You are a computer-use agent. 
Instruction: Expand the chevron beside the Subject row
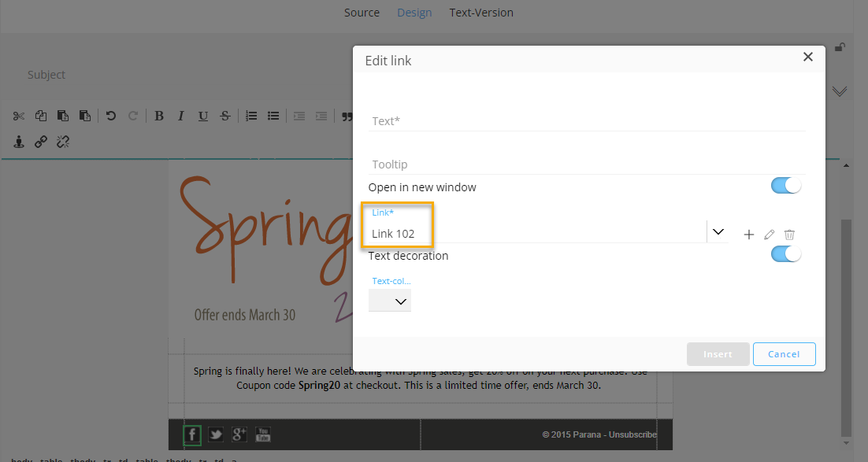click(840, 91)
